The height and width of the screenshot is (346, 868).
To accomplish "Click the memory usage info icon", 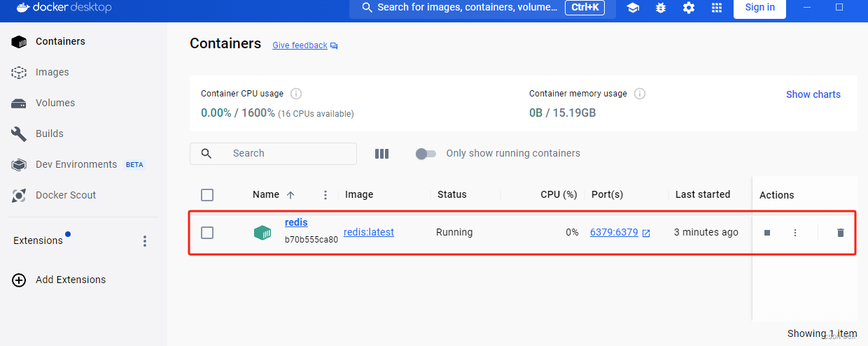I will [x=640, y=94].
